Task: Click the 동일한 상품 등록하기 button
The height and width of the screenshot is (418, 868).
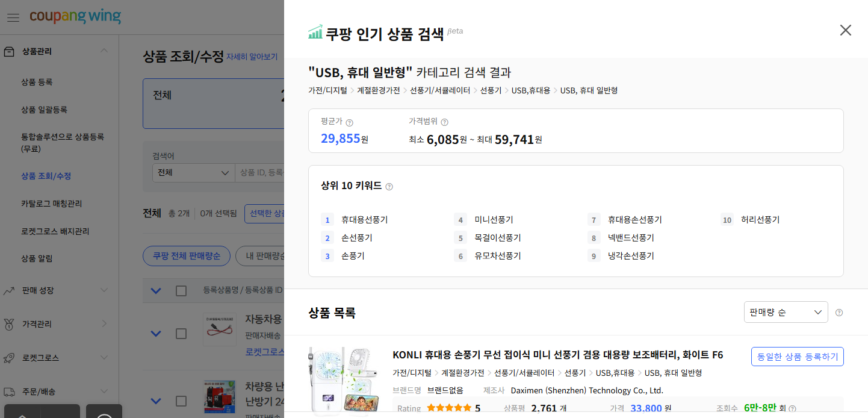Action: 797,356
